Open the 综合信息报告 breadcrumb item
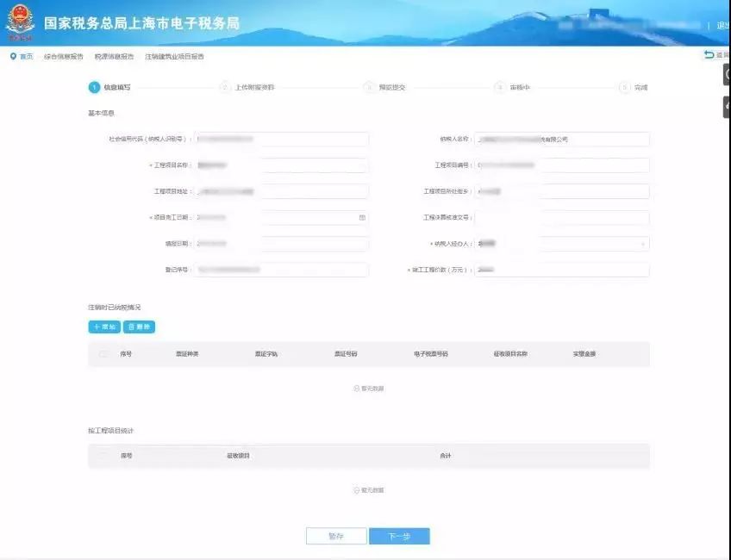731x560 pixels. [x=64, y=56]
